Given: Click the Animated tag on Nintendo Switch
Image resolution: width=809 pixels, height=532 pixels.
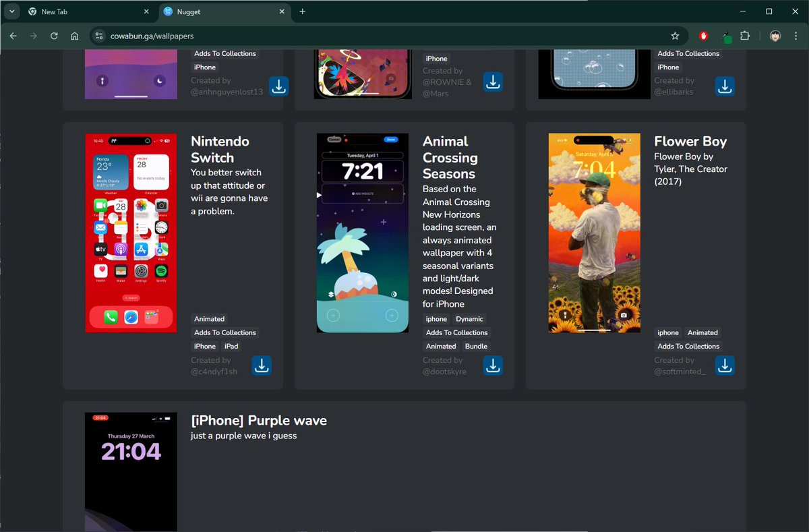Looking at the screenshot, I should 210,319.
